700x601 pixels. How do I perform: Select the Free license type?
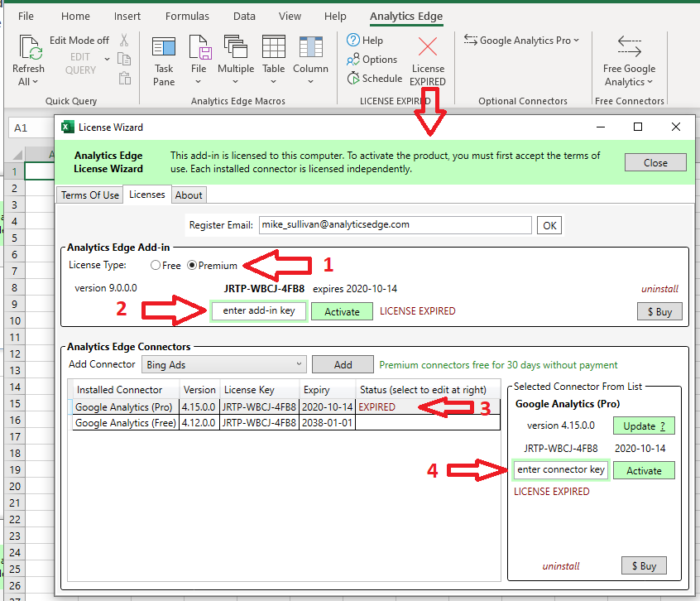click(156, 263)
